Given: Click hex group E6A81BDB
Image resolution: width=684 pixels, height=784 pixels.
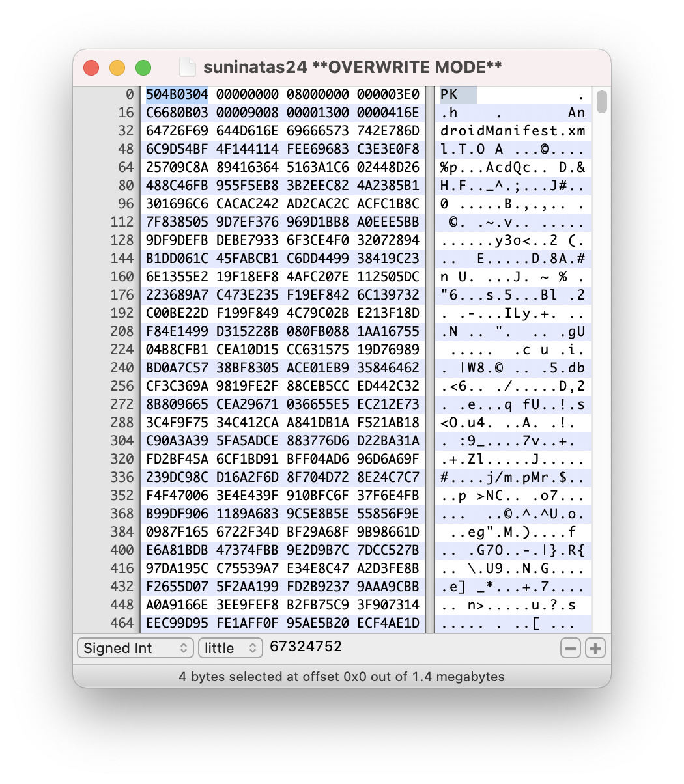Looking at the screenshot, I should [177, 550].
